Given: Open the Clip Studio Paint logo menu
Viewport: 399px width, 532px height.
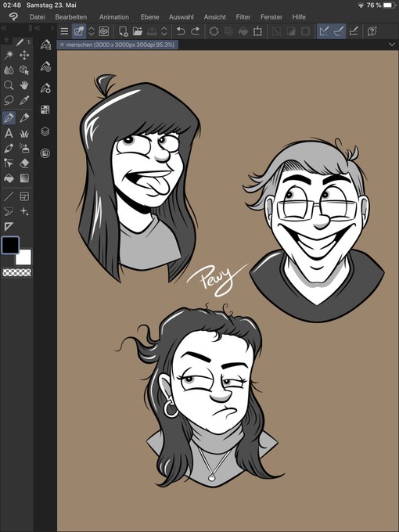Looking at the screenshot, I should [x=13, y=16].
